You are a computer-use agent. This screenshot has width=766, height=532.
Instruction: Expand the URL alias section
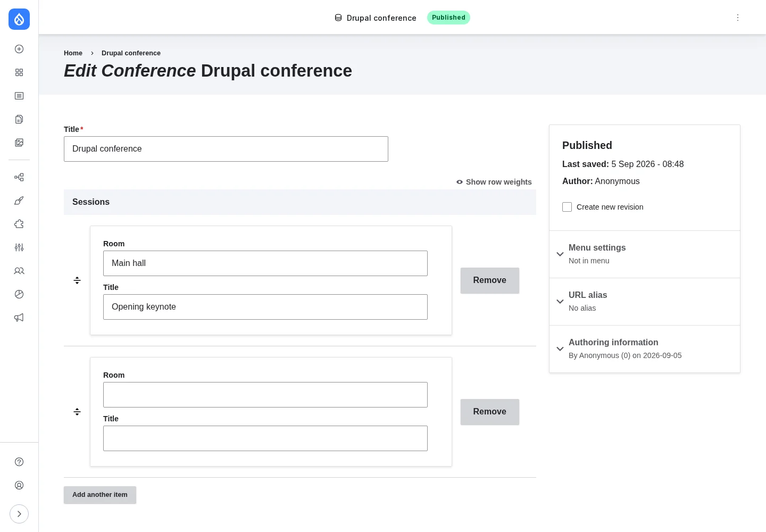pos(645,302)
